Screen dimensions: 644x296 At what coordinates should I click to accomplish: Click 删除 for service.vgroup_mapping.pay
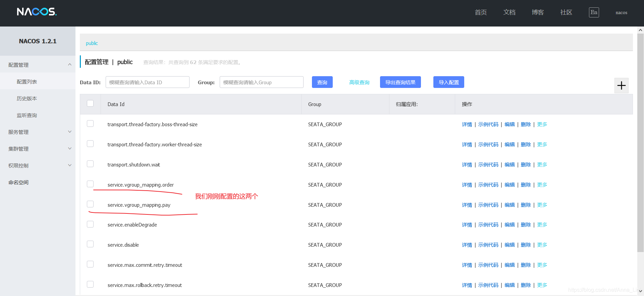point(526,205)
